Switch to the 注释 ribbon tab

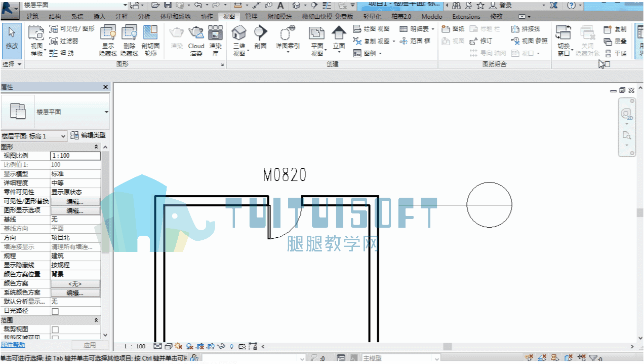tap(122, 16)
